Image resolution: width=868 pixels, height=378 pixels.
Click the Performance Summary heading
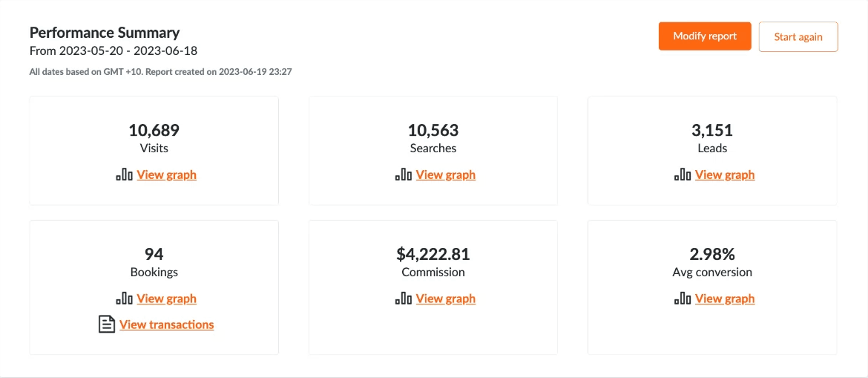105,32
